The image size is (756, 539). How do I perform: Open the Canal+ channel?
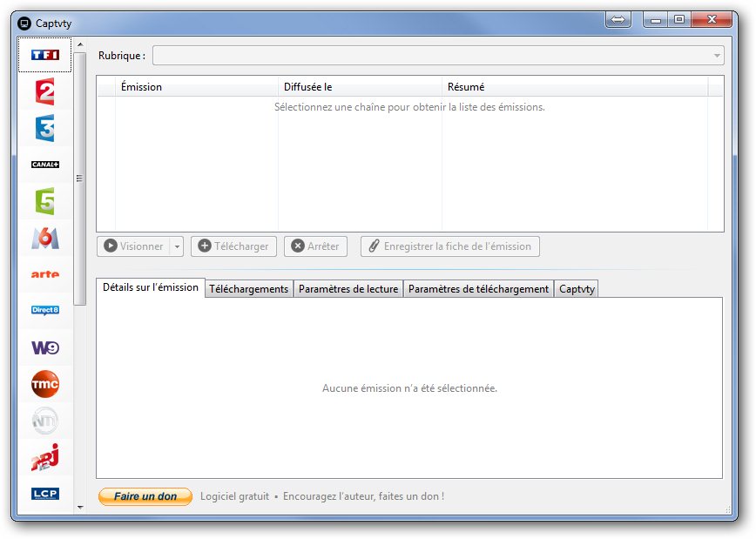tap(45, 165)
